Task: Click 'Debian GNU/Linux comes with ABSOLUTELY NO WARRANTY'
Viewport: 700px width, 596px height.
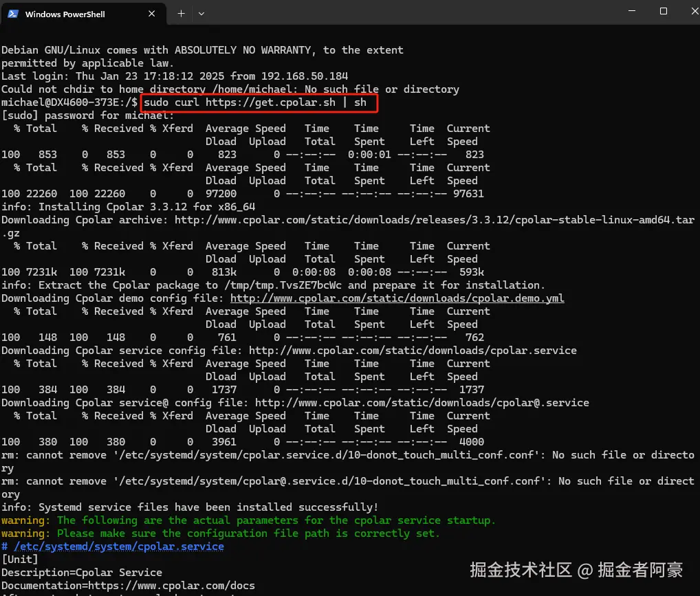Action: click(202, 50)
